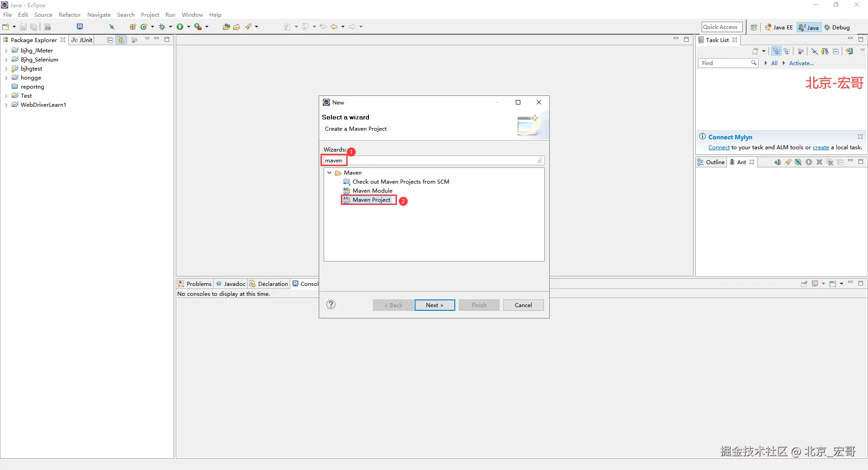Switch to the Java EE perspective
Viewport: 868px width, 470px height.
point(779,27)
